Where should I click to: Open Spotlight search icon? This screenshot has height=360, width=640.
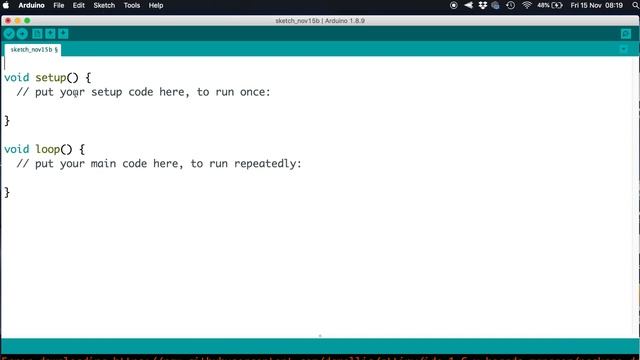636,5
